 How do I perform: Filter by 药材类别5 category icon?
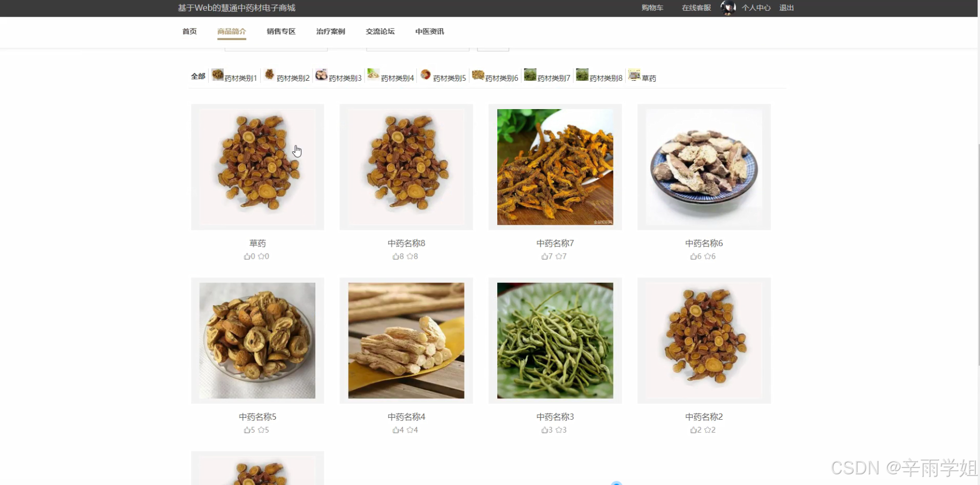(x=426, y=75)
